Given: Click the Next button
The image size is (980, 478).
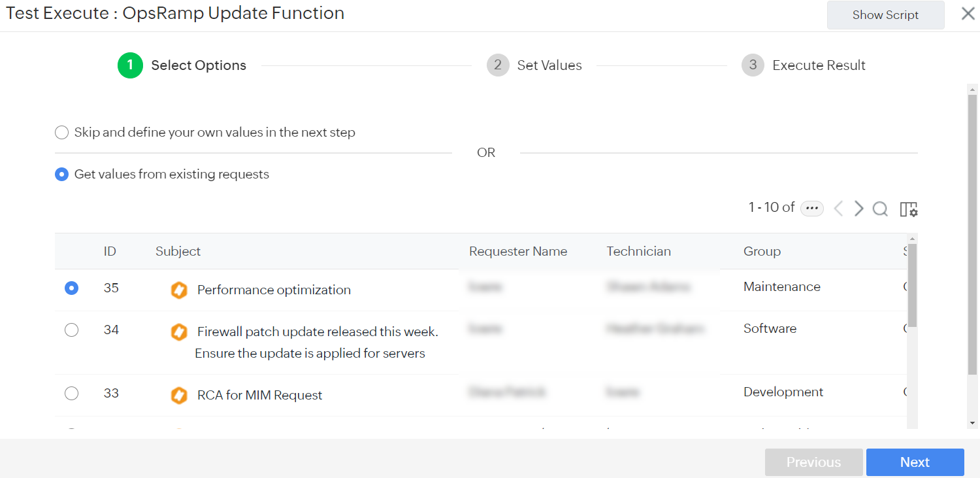Looking at the screenshot, I should click(915, 462).
